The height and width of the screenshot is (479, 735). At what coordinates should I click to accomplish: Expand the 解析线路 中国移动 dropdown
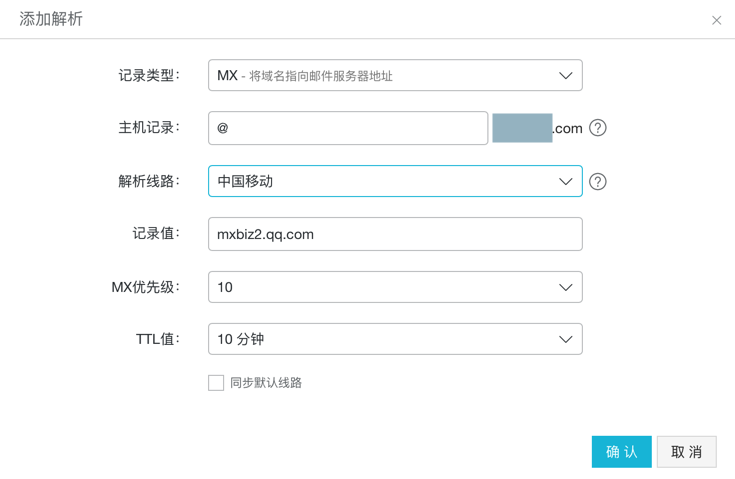(x=395, y=182)
